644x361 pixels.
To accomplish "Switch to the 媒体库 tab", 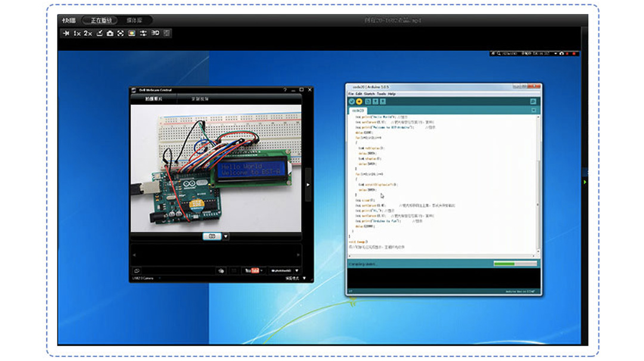I will point(134,20).
